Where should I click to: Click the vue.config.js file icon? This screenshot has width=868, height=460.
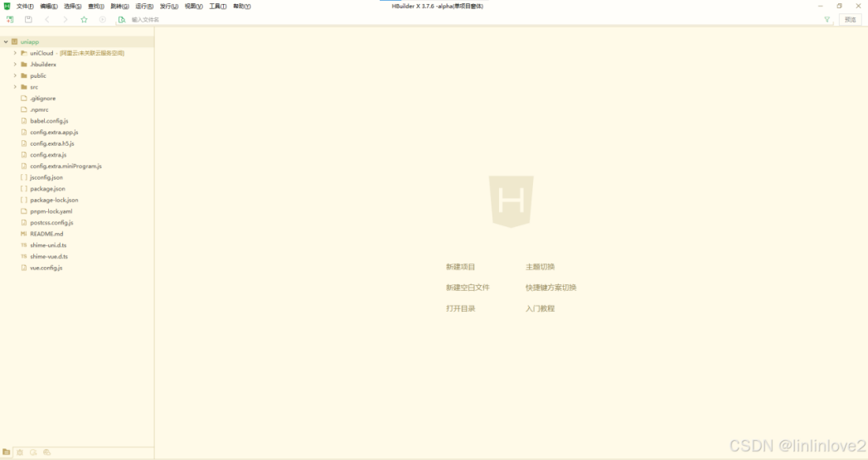pos(24,268)
